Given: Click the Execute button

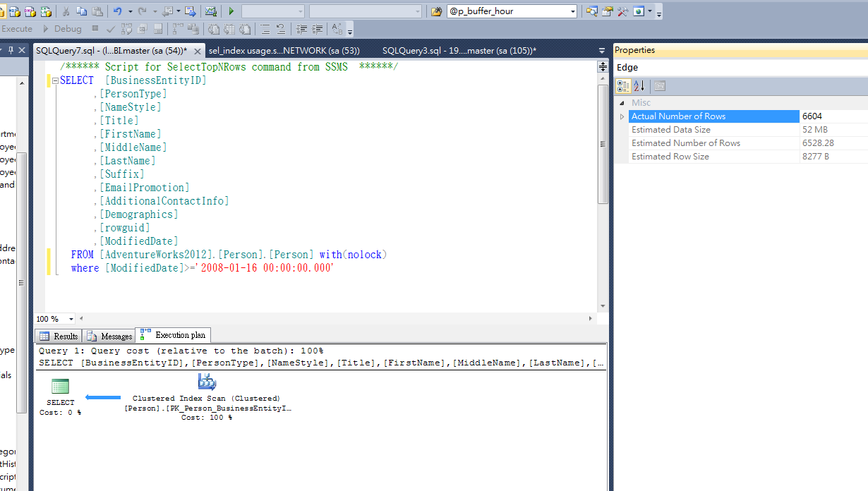Looking at the screenshot, I should click(x=17, y=29).
